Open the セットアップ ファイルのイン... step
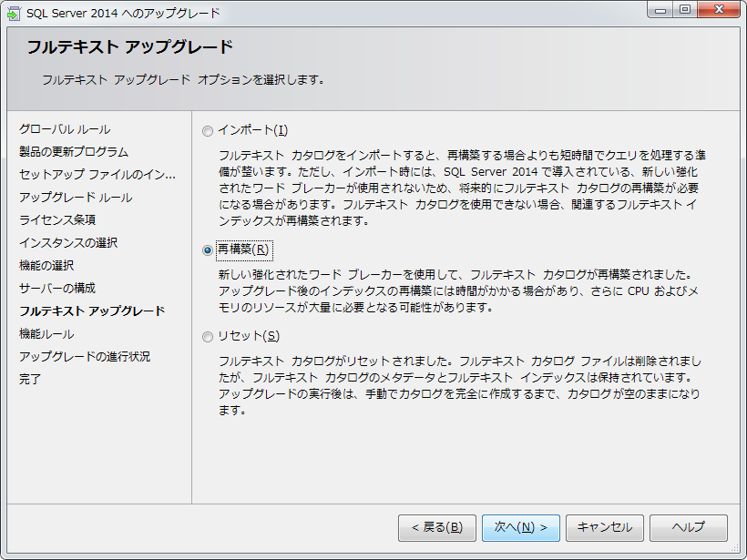Screen dimensions: 747x560 [97, 175]
